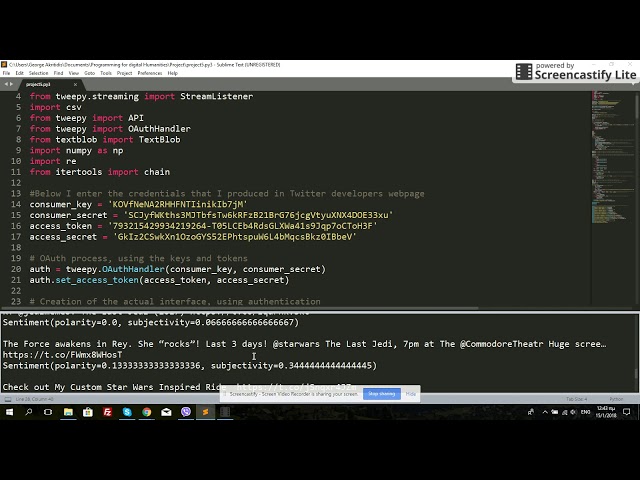Open FileZilla from taskbar
This screenshot has height=480, width=640.
107,412
